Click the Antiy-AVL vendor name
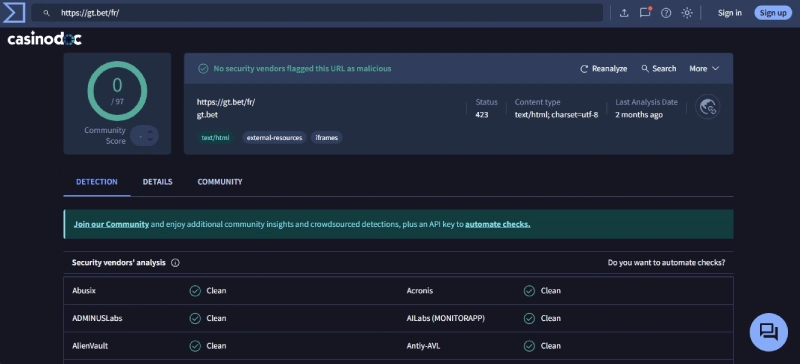 tap(423, 346)
